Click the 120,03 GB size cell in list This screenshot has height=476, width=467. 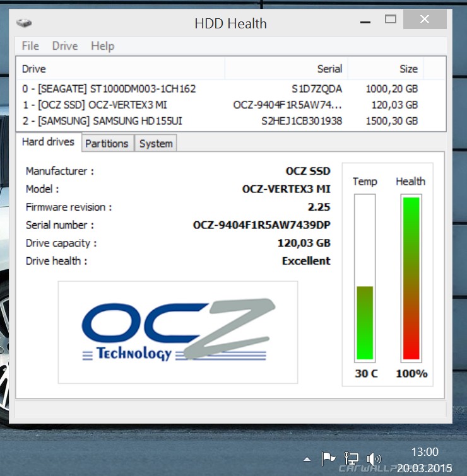394,105
